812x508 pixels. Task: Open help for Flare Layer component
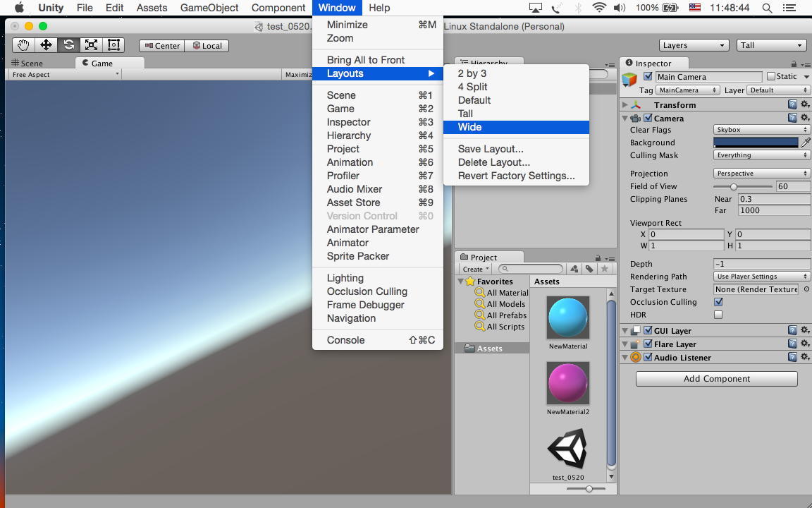[x=792, y=344]
